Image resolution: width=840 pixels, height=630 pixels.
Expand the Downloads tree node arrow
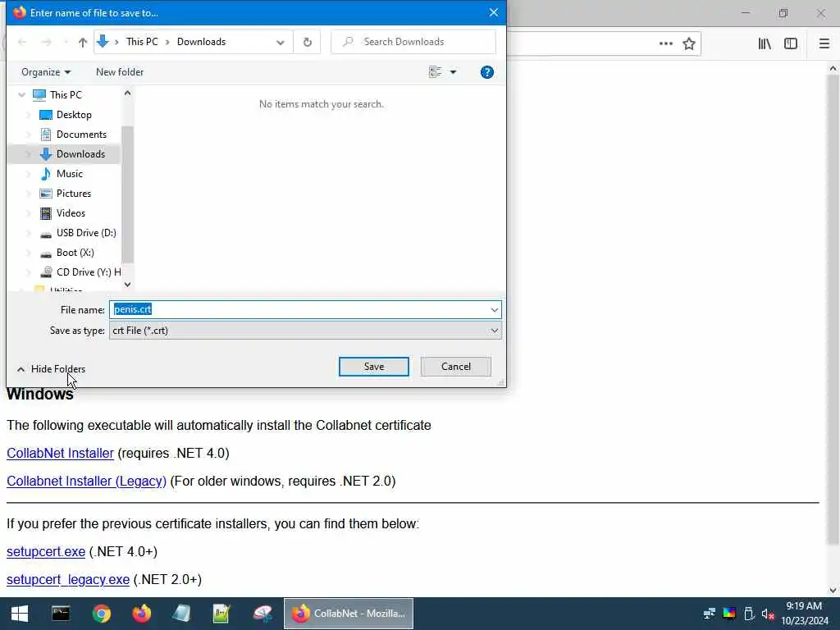(29, 154)
